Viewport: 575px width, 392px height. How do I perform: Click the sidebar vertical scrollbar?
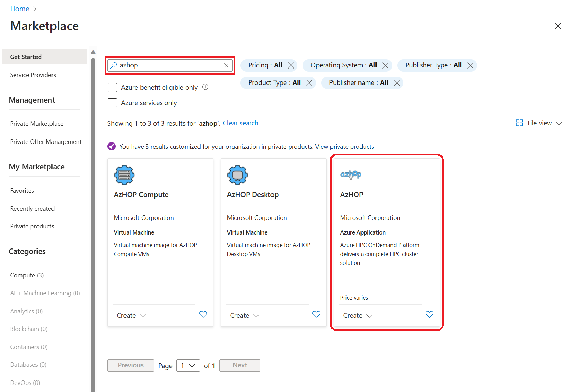pyautogui.click(x=93, y=225)
